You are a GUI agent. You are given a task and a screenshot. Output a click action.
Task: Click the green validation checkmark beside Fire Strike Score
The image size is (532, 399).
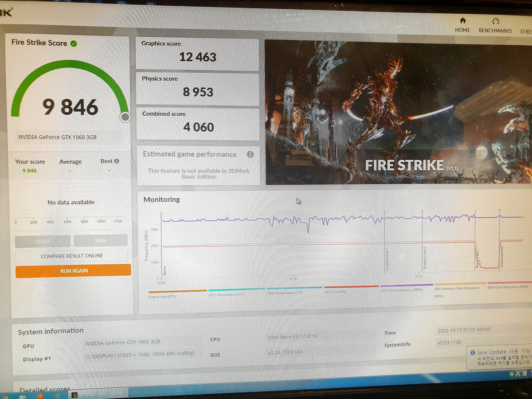[x=74, y=43]
